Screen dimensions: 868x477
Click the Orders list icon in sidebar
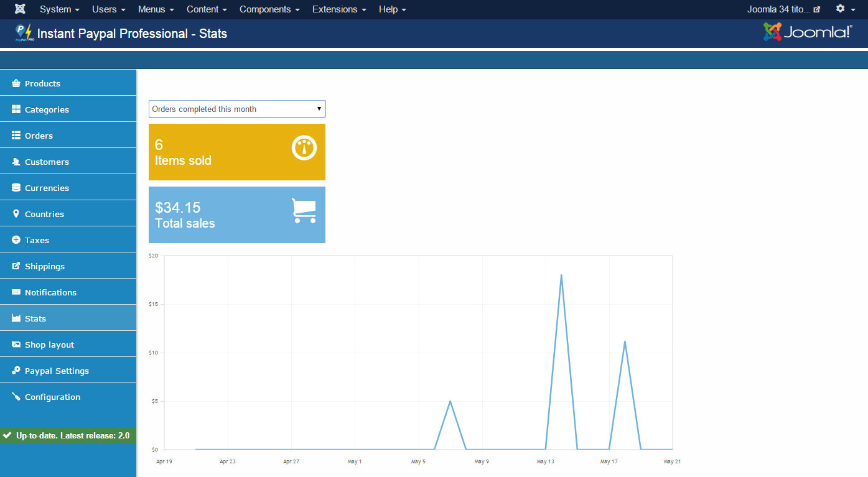16,136
